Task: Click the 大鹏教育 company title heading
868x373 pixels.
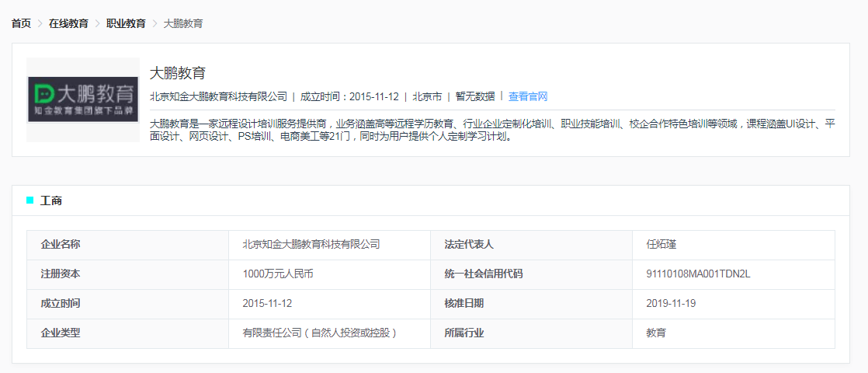Action: [x=178, y=72]
